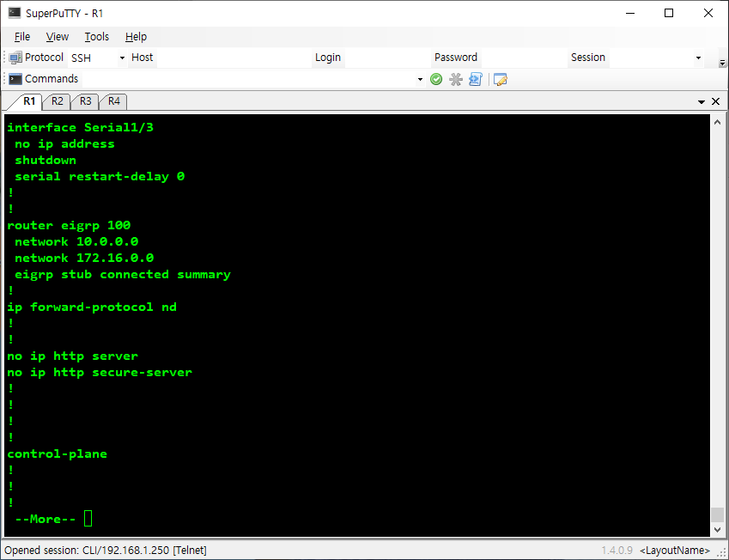The width and height of the screenshot is (729, 560).
Task: Minimize the SuperPuTTY window
Action: tap(630, 13)
